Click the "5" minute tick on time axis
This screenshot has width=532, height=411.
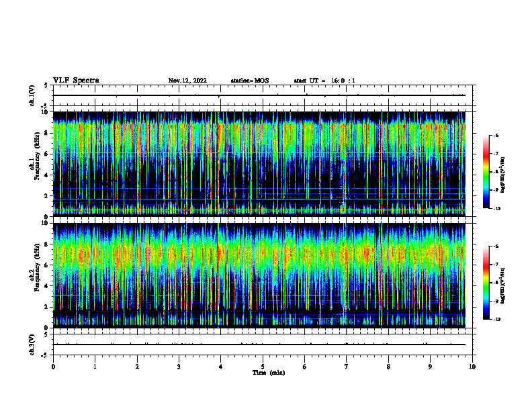pos(263,367)
